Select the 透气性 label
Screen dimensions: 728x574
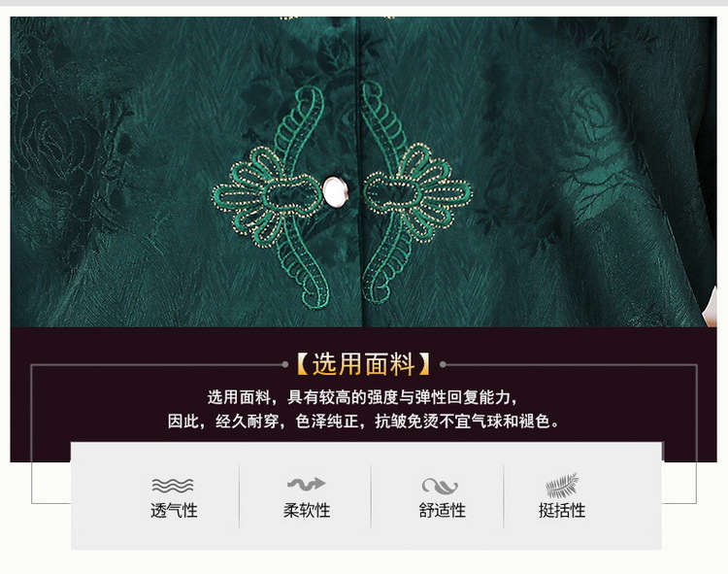click(x=174, y=510)
